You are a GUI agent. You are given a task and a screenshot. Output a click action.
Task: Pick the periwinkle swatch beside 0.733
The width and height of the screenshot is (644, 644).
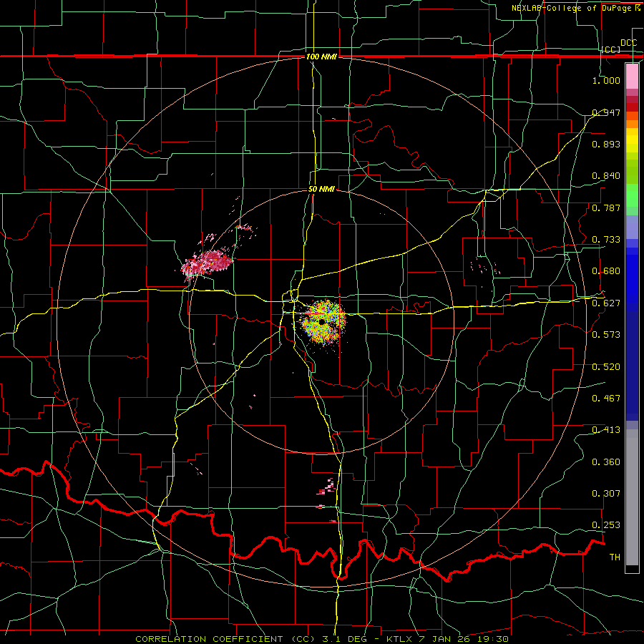point(632,230)
